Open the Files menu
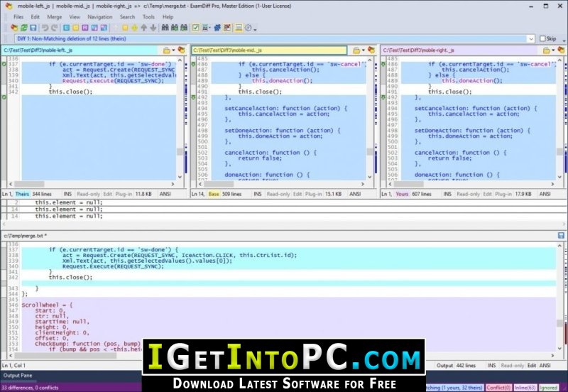 point(18,16)
